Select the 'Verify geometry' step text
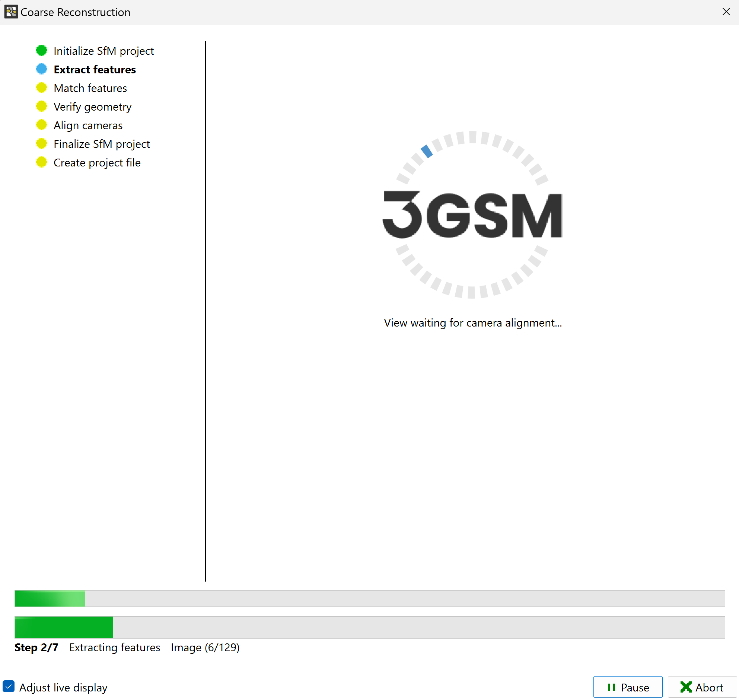 point(93,107)
